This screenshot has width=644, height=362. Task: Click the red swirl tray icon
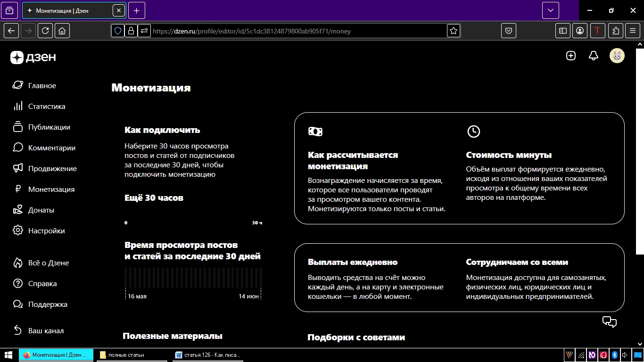coord(603,355)
